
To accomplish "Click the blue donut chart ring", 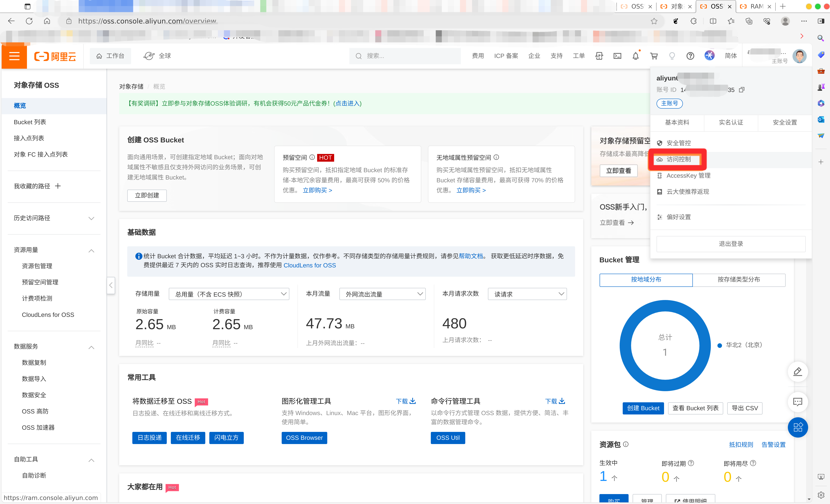I will point(626,345).
